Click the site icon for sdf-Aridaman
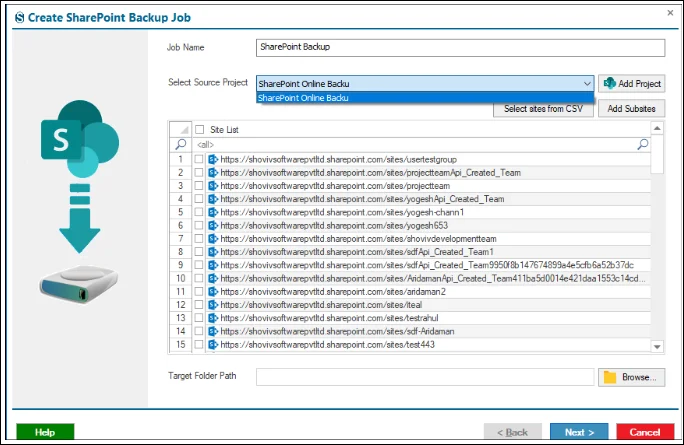Image resolution: width=684 pixels, height=445 pixels. tap(213, 331)
